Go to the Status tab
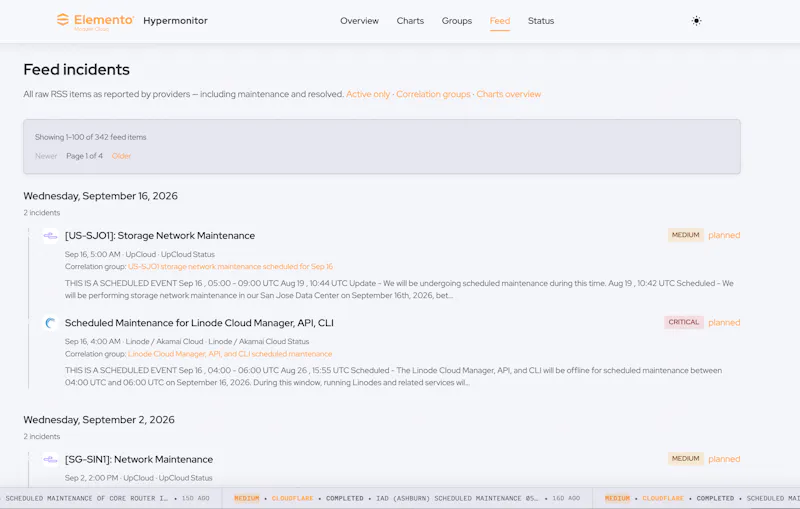 [541, 21]
